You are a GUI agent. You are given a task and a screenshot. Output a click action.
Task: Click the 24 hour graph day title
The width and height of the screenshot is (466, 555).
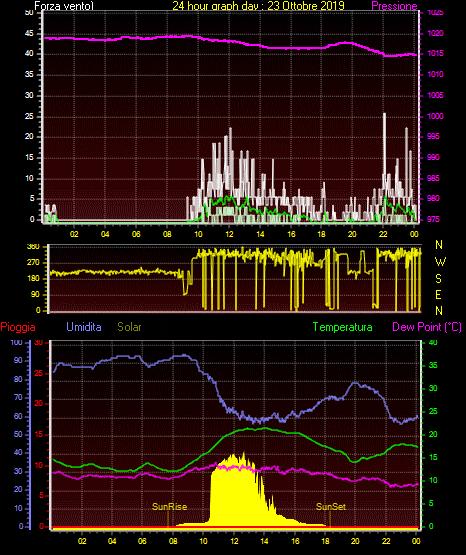pyautogui.click(x=258, y=6)
